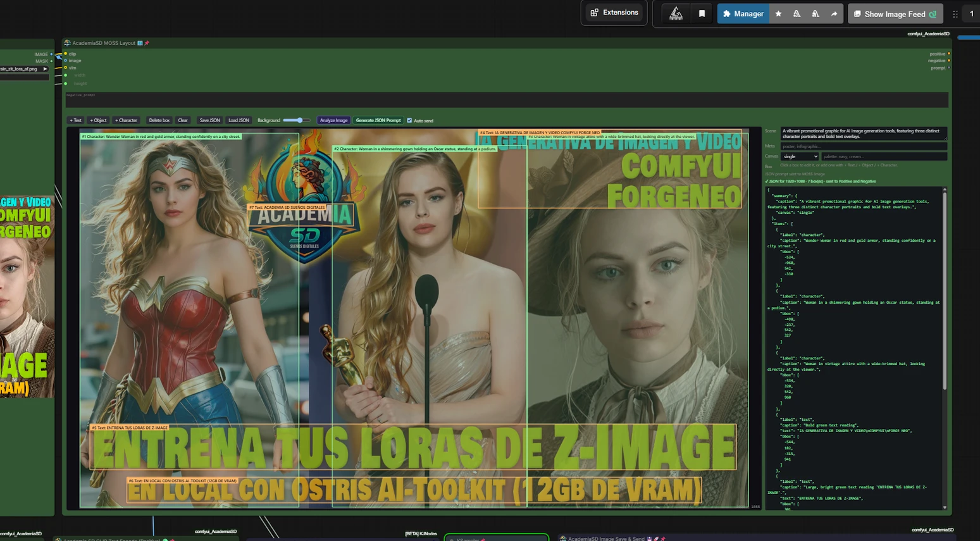Click the bookmark icon in top toolbar

702,13
